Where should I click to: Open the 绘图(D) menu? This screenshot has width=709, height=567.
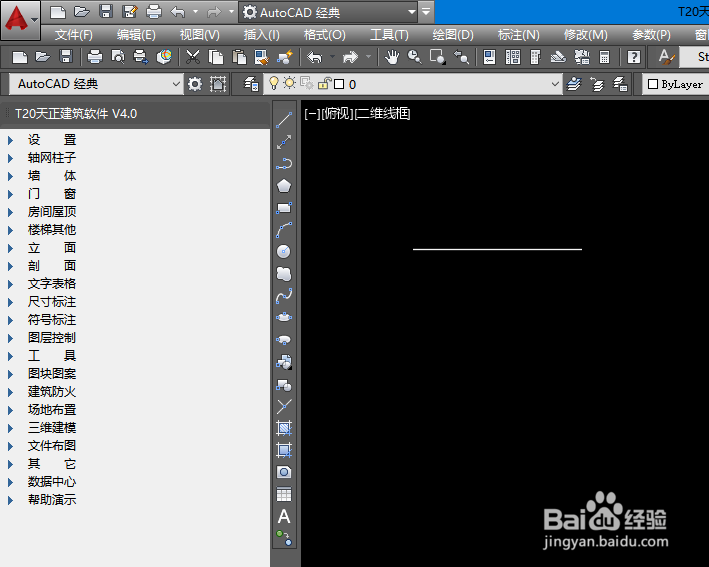pos(453,35)
